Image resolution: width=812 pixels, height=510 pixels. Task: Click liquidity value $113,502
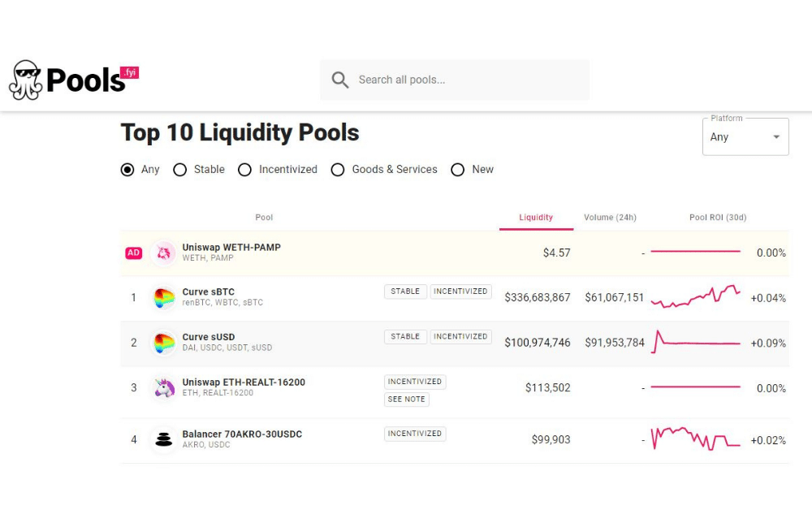548,388
